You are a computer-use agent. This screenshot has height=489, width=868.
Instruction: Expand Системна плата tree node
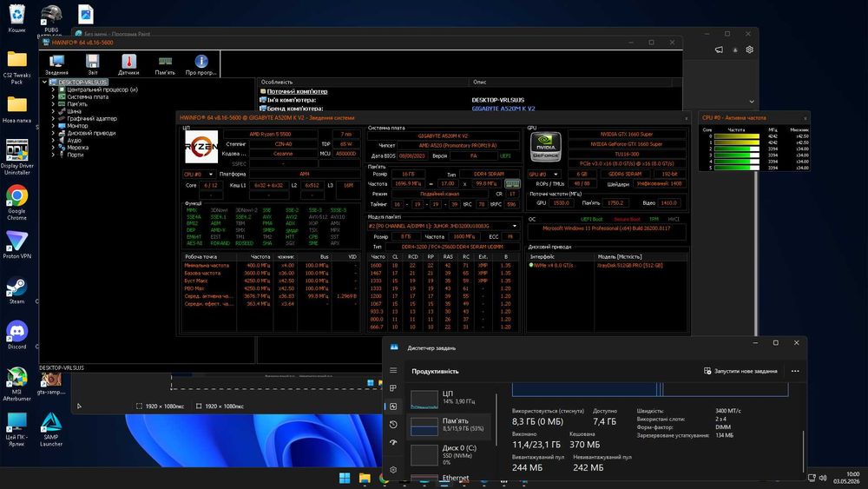(x=53, y=96)
